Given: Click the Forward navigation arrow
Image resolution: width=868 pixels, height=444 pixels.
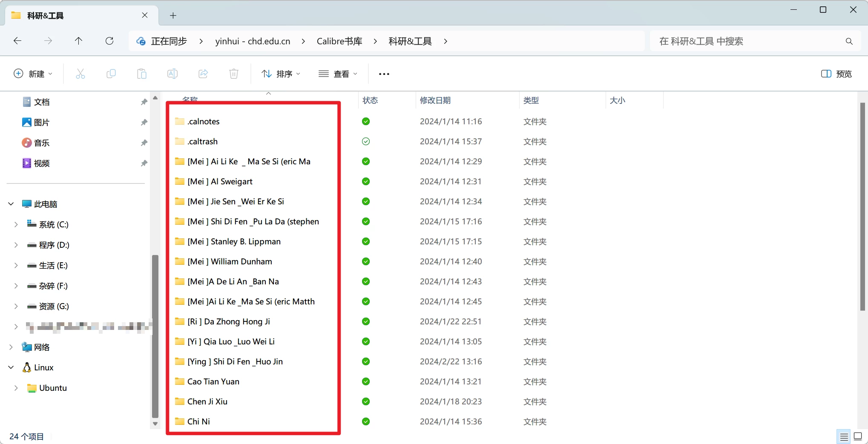Looking at the screenshot, I should 48,41.
